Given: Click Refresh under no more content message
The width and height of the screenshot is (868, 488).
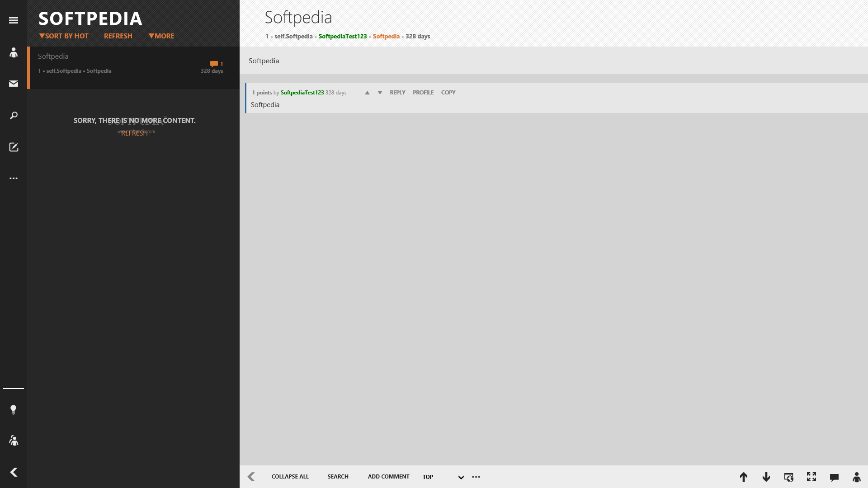Looking at the screenshot, I should coord(134,133).
